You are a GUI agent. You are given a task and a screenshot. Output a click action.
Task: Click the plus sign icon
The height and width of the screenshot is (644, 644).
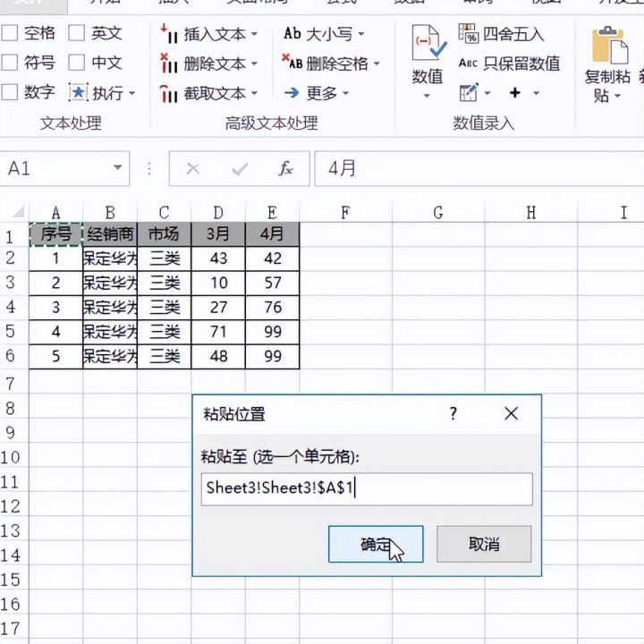click(x=515, y=93)
